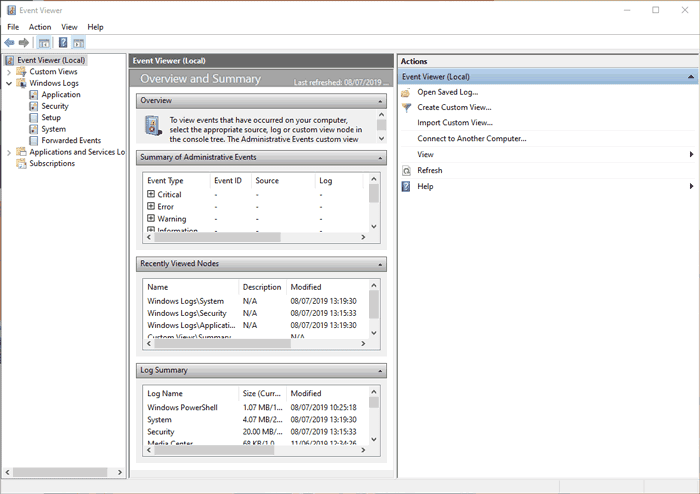Select the System log in tree
Image resolution: width=700 pixels, height=494 pixels.
coord(53,129)
